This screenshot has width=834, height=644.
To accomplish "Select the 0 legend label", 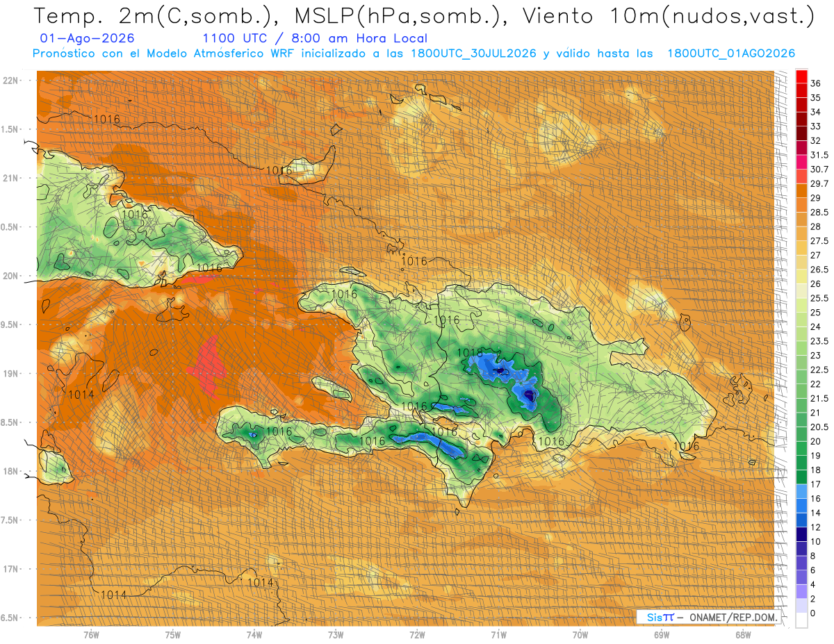I will coord(813,613).
